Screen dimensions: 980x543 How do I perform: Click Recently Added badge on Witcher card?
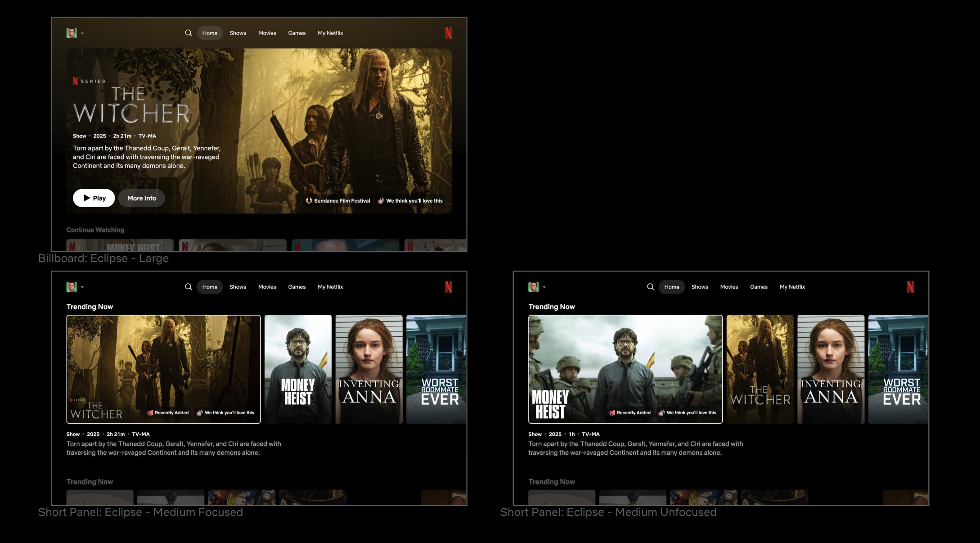(168, 412)
